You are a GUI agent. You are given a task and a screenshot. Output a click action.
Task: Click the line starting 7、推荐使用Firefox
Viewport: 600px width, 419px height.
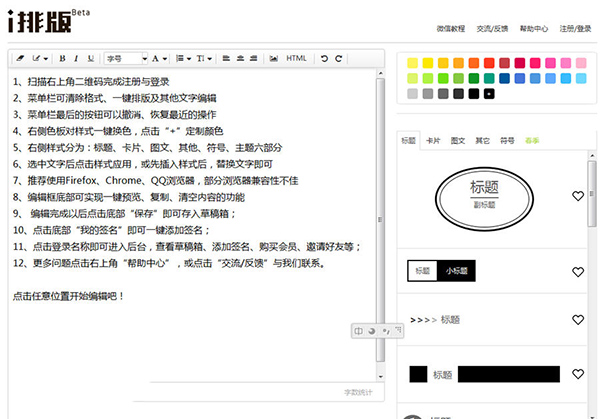(155, 181)
